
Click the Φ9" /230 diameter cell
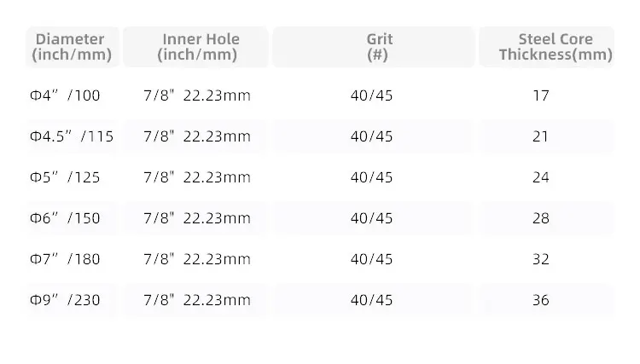(65, 300)
